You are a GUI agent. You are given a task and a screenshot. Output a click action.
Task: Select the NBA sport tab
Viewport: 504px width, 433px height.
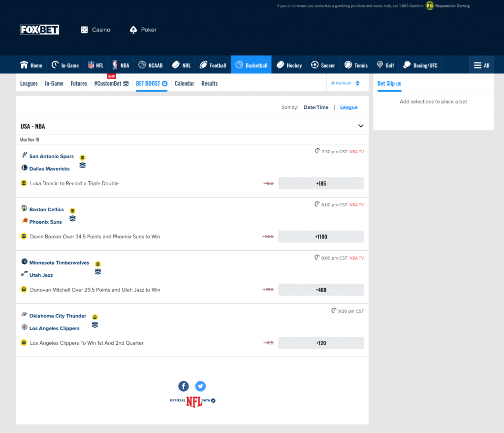[121, 65]
